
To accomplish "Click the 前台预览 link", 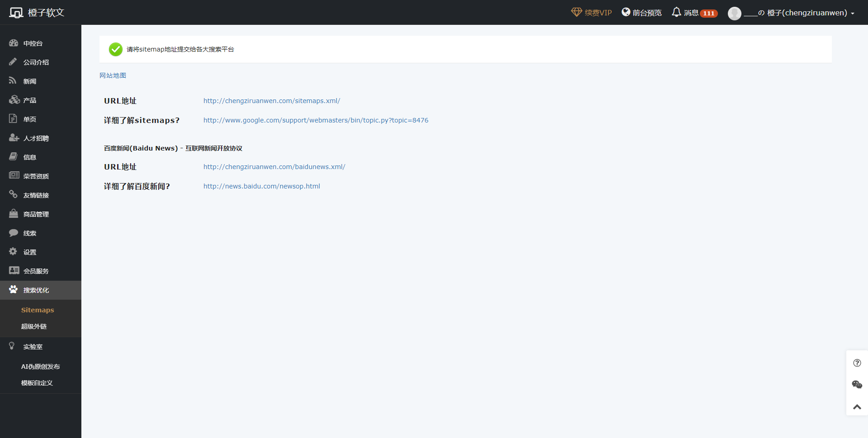I will 642,13.
